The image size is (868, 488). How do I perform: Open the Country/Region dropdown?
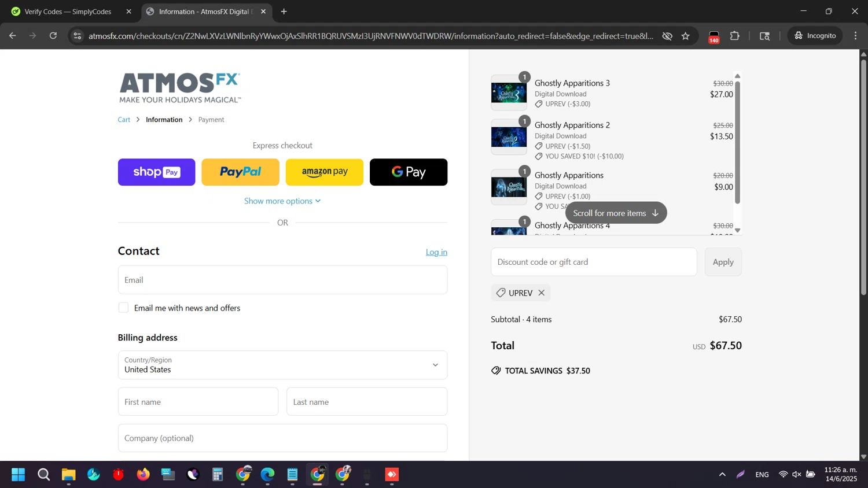pyautogui.click(x=282, y=365)
